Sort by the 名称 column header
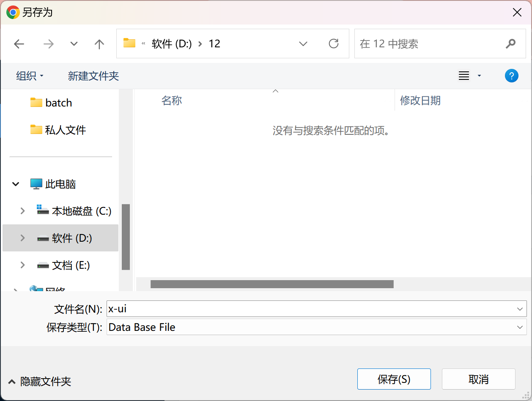The image size is (532, 401). pyautogui.click(x=172, y=100)
